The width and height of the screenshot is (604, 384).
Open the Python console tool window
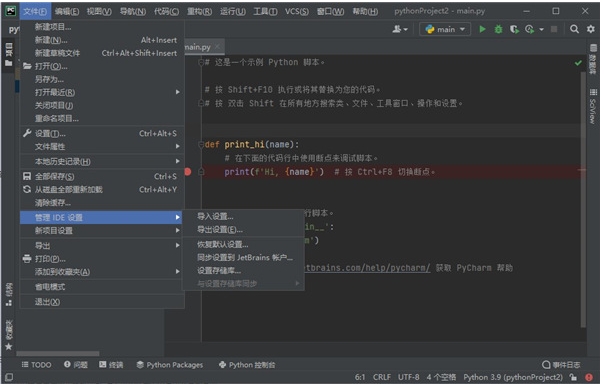tap(247, 365)
